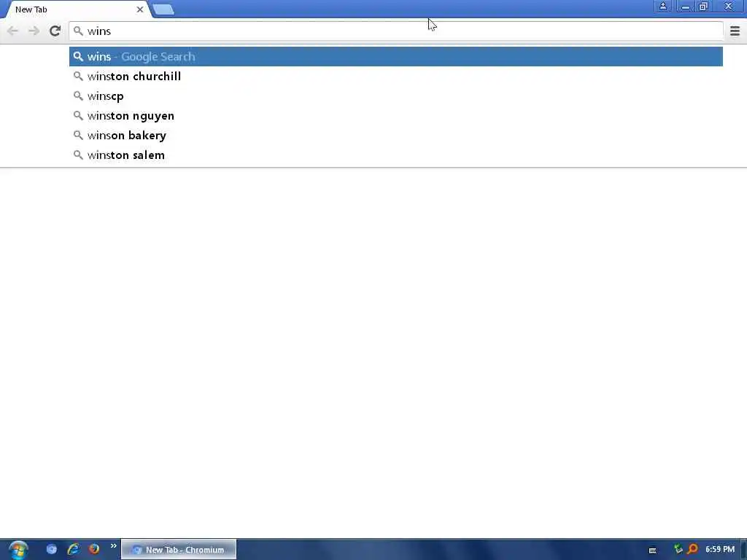Minimize the Chromium window

[x=685, y=6]
